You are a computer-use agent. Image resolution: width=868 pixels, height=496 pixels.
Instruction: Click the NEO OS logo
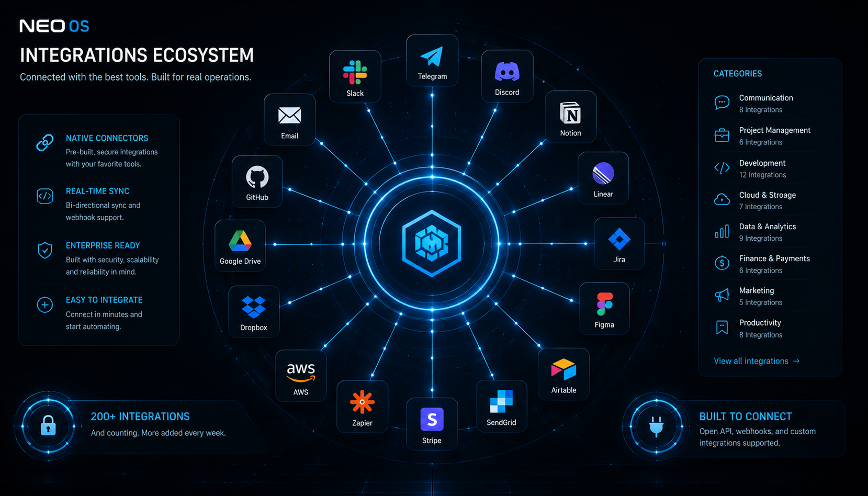click(x=54, y=26)
